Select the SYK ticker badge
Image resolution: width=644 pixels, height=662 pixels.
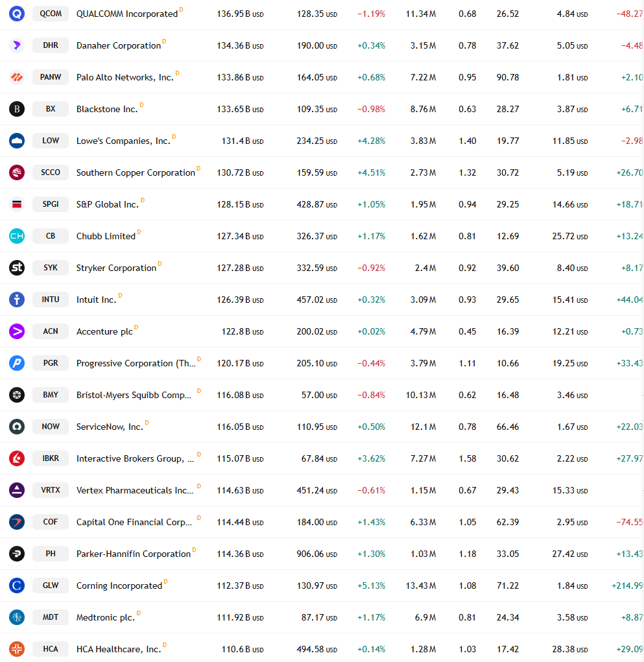pyautogui.click(x=51, y=268)
